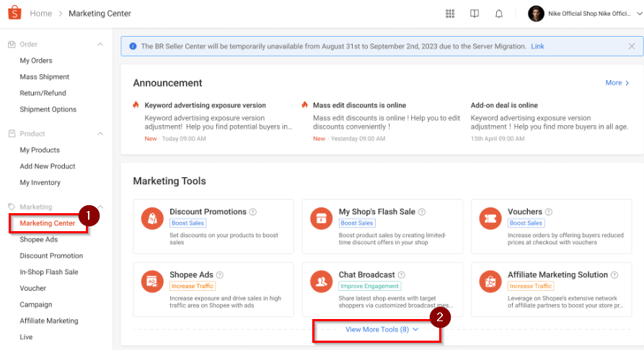Open Shipment Options in sidebar
The width and height of the screenshot is (644, 350).
[48, 109]
